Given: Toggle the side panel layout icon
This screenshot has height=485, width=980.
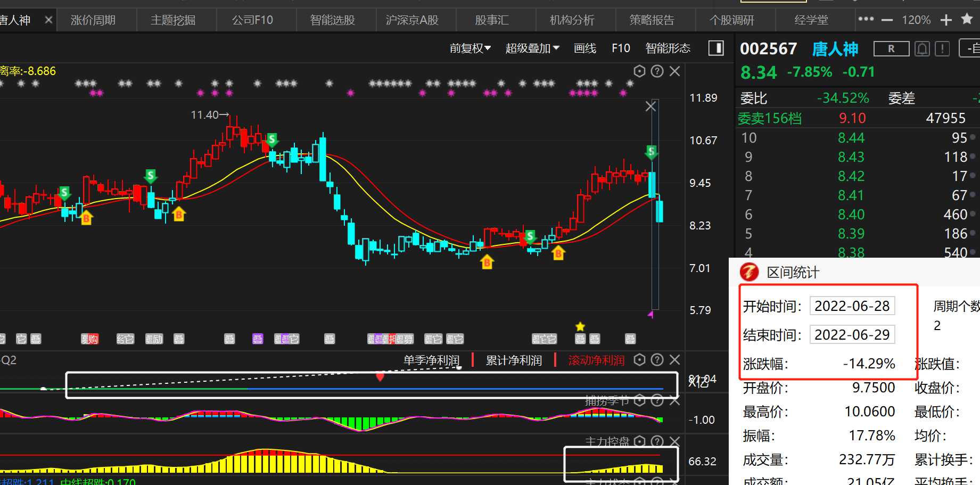Looking at the screenshot, I should [716, 48].
